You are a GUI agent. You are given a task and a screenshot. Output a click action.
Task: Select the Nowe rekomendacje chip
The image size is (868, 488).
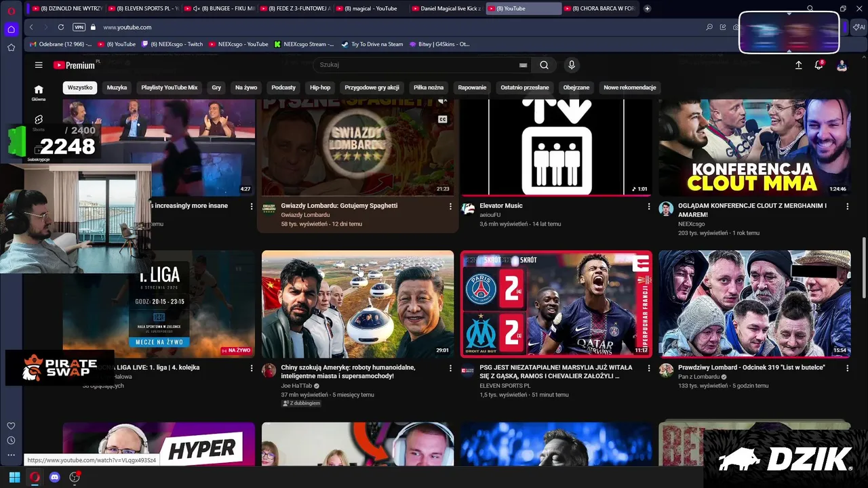point(630,87)
